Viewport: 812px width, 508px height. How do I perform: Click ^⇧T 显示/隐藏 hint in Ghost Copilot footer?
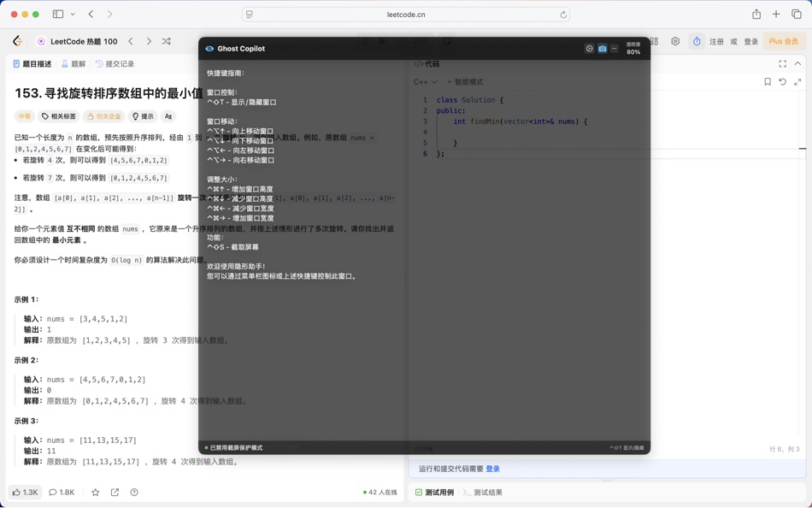click(x=627, y=447)
